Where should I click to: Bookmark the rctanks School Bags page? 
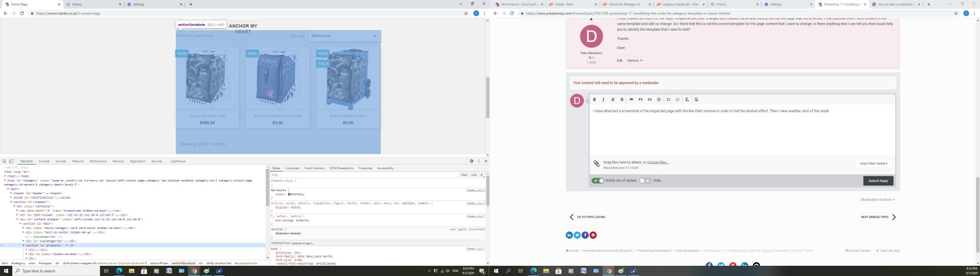coord(466,13)
